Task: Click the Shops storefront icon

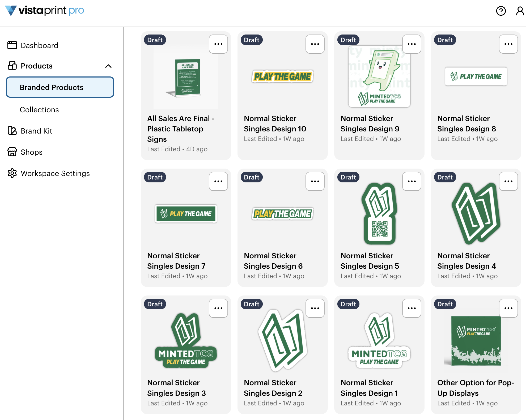Action: click(12, 152)
